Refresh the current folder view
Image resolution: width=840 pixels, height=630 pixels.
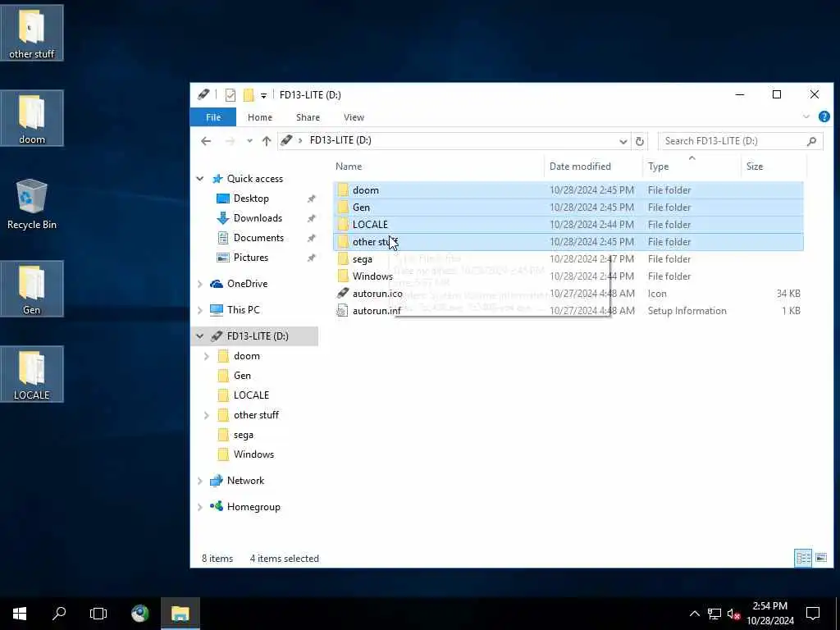(x=640, y=141)
